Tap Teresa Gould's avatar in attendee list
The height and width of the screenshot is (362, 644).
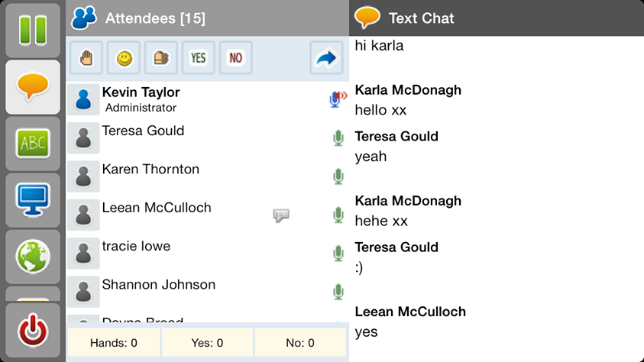[83, 138]
